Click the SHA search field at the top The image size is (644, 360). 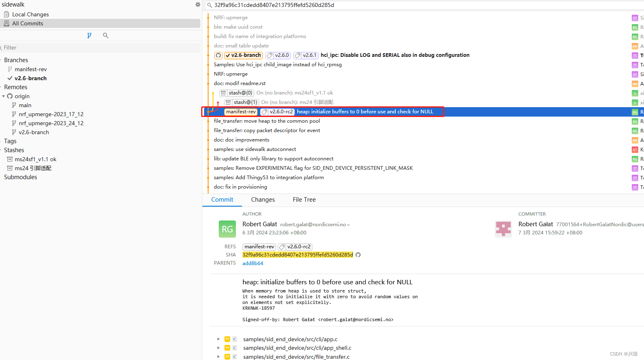pos(425,5)
